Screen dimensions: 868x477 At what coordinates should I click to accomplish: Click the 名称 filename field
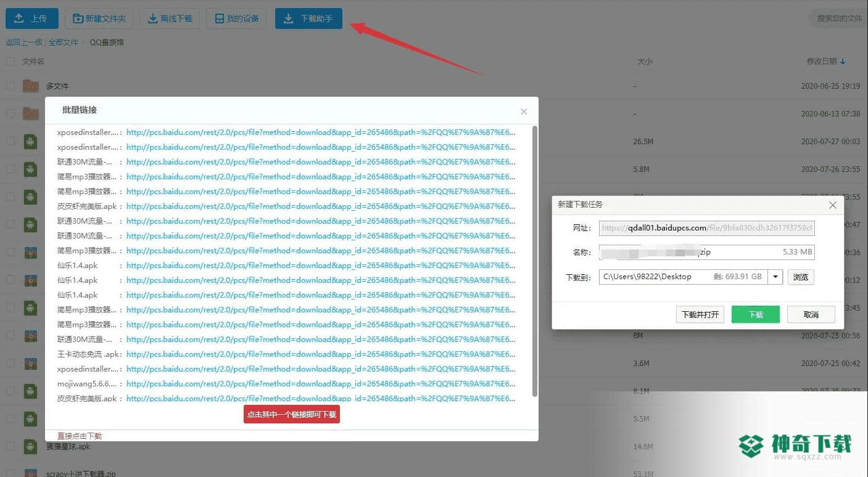706,252
